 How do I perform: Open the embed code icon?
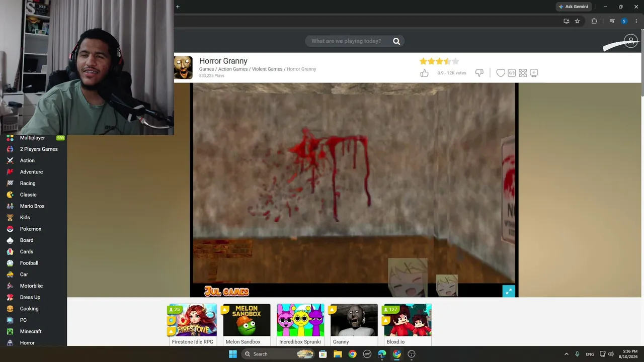(512, 73)
